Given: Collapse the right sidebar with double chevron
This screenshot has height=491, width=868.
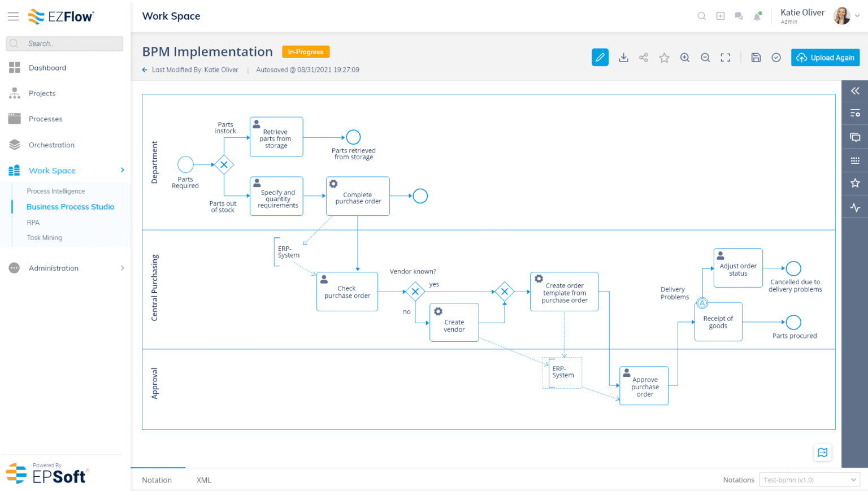Looking at the screenshot, I should point(854,90).
